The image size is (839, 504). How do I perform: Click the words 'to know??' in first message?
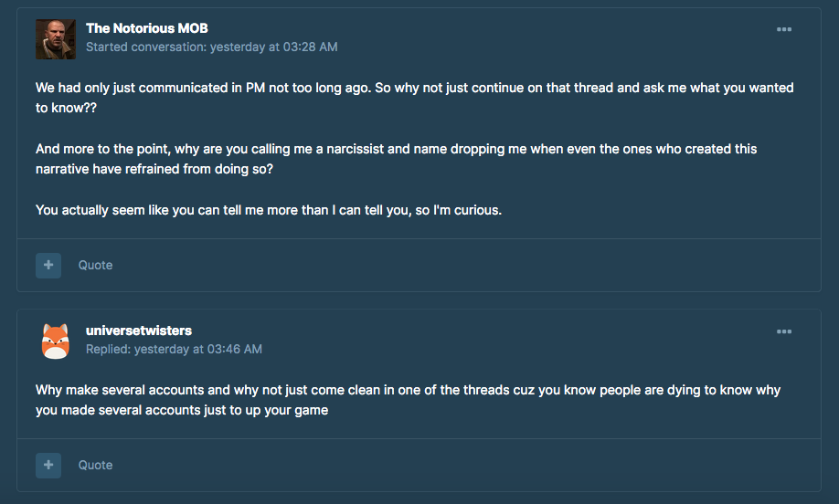click(x=67, y=108)
